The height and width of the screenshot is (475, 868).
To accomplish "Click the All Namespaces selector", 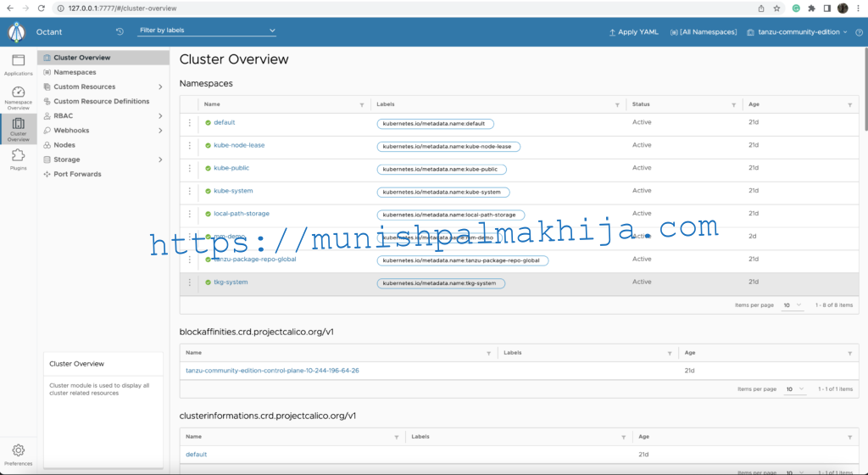I will tap(704, 32).
